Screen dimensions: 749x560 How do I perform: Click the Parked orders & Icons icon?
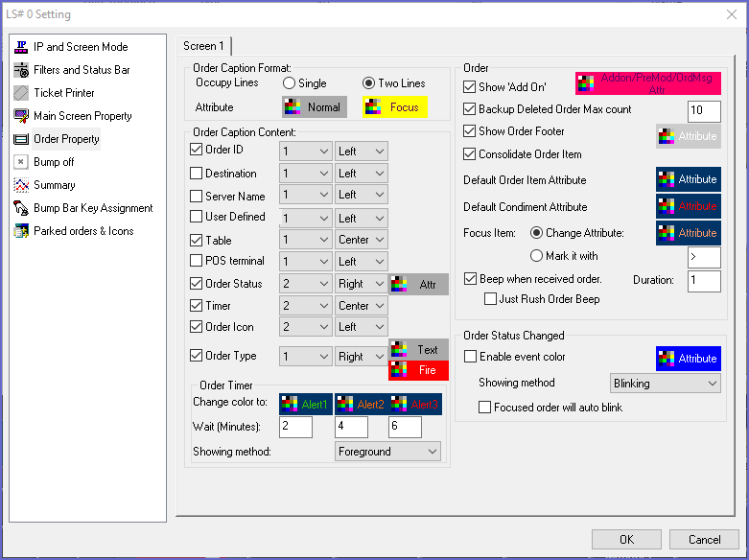[21, 231]
